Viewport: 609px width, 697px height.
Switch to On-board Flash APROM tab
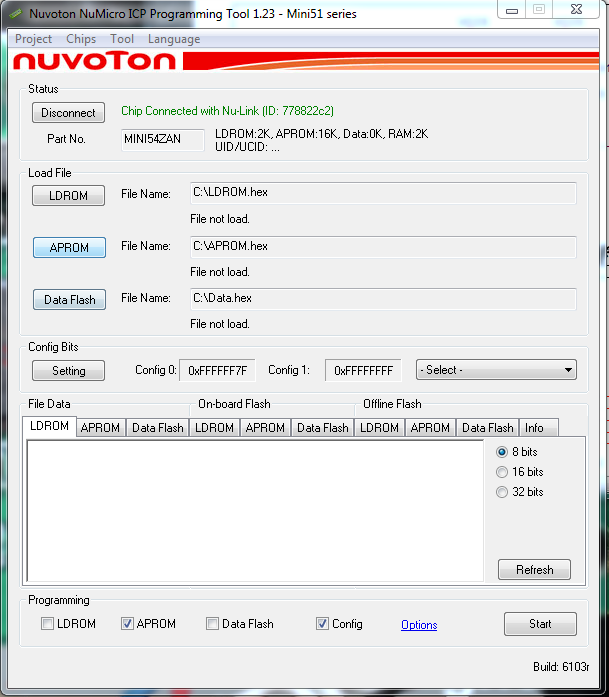pos(265,428)
